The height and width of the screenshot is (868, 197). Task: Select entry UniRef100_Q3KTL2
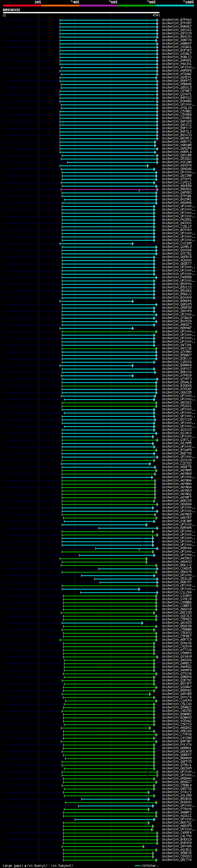(x=176, y=440)
